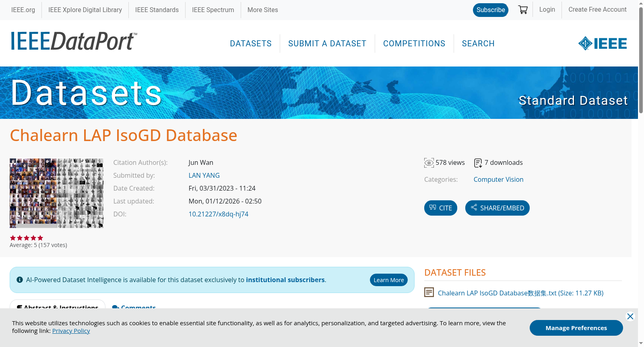Follow the DOI 10.21227/x8dq-hj74 link
The height and width of the screenshot is (347, 644).
(219, 214)
